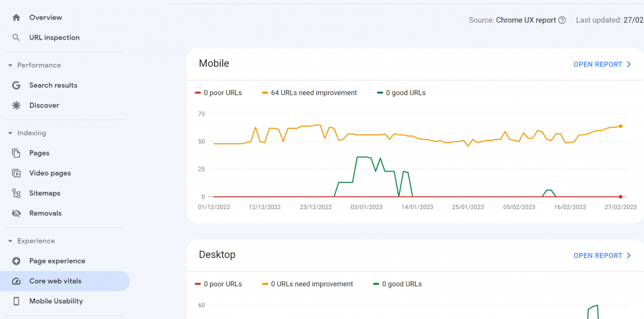Collapse the Indexing section
The image size is (644, 319).
coord(10,133)
